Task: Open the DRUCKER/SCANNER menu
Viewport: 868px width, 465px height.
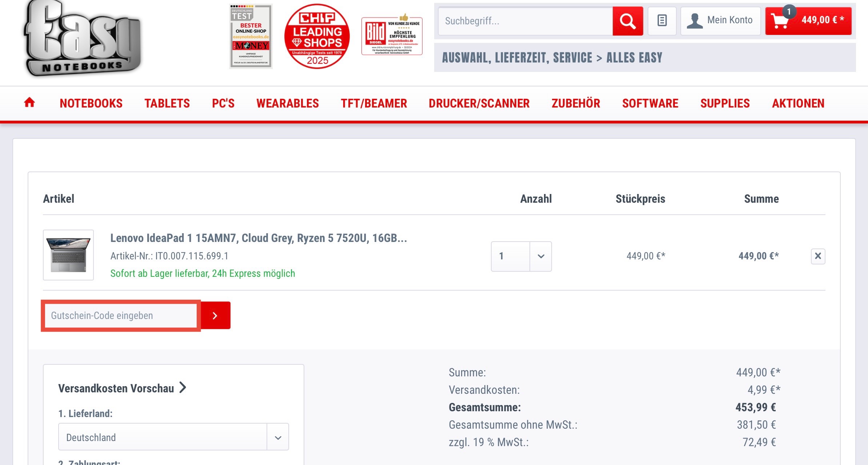Action: 479,103
